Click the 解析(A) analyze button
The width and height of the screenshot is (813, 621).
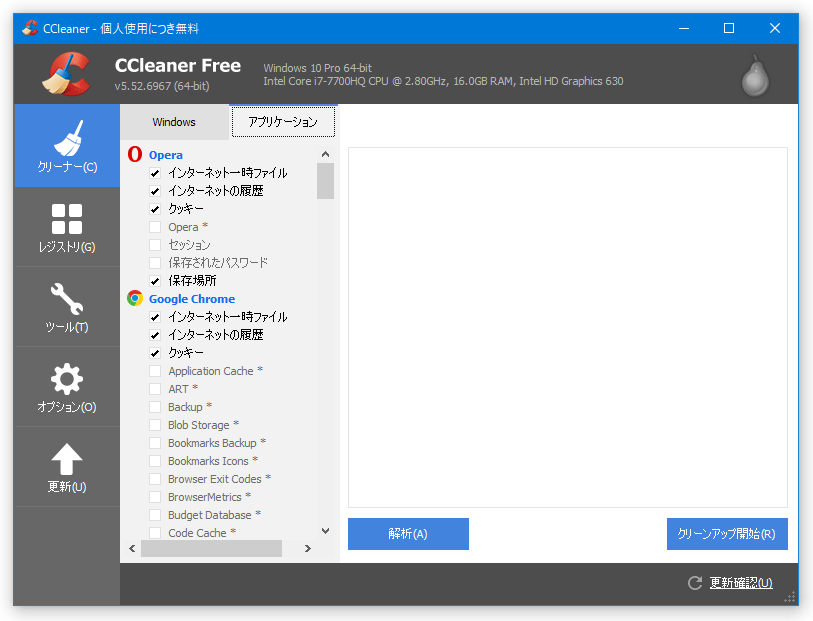408,534
